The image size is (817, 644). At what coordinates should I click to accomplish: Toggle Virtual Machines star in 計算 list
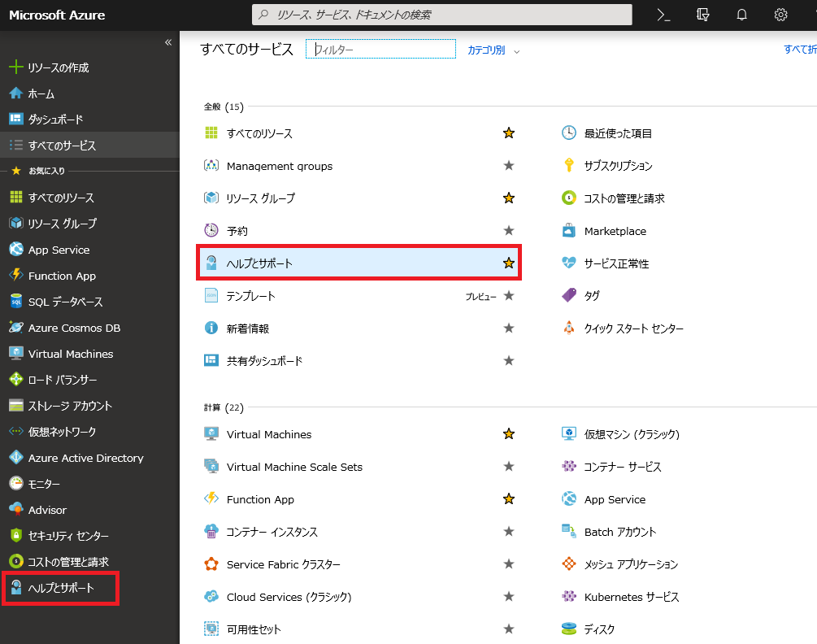tap(509, 434)
